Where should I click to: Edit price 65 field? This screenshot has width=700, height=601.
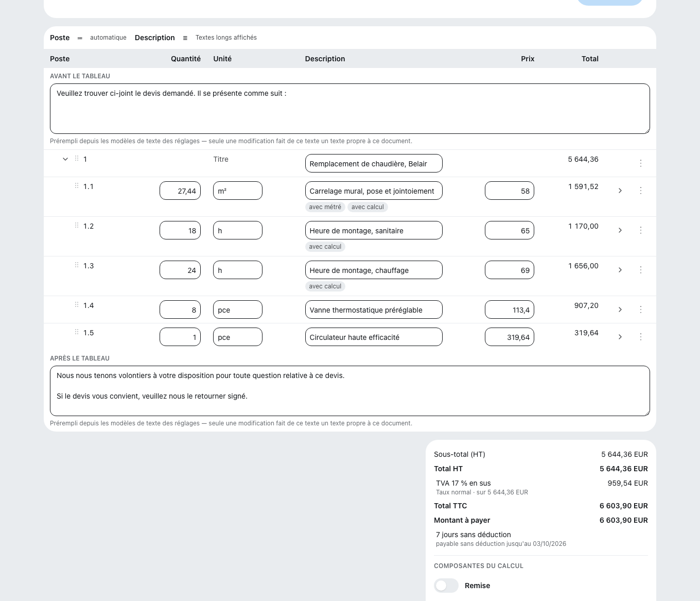[510, 230]
